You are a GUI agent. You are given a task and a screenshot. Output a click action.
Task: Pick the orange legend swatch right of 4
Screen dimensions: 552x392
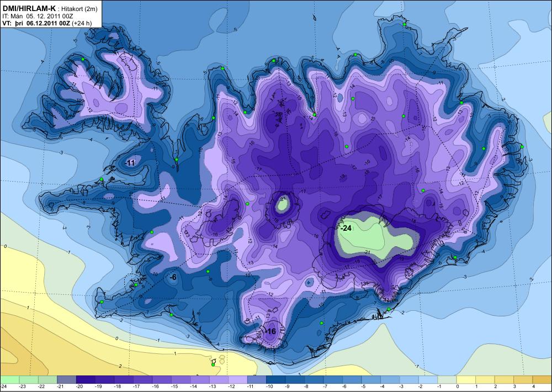[543, 380]
